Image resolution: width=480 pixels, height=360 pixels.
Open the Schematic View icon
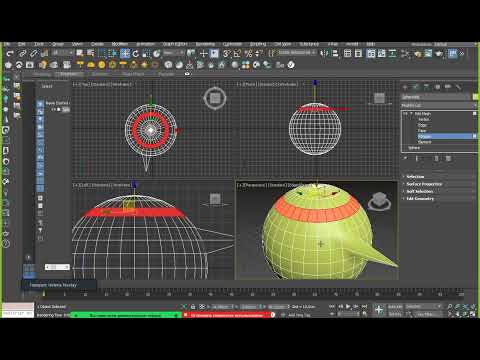coord(393,53)
